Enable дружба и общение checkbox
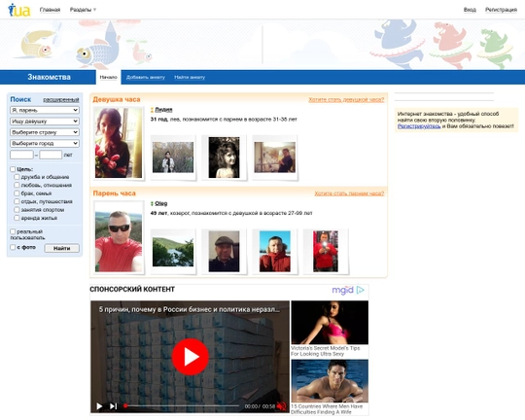 coord(17,177)
